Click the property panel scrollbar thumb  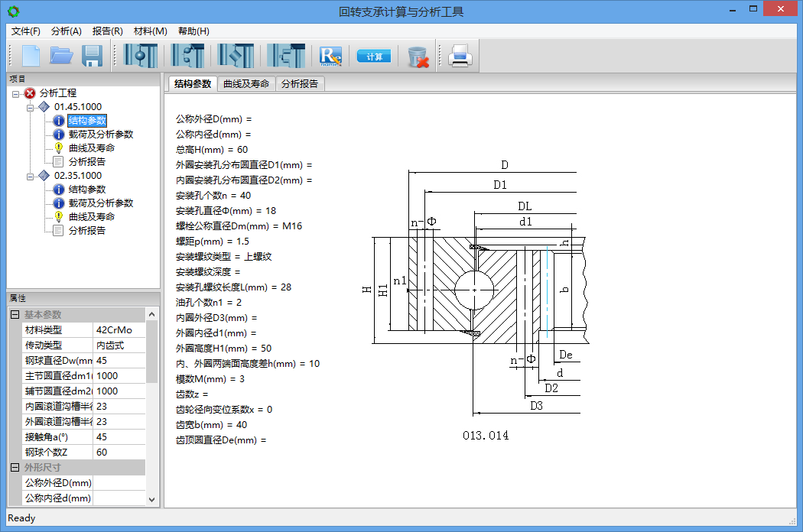[151, 352]
